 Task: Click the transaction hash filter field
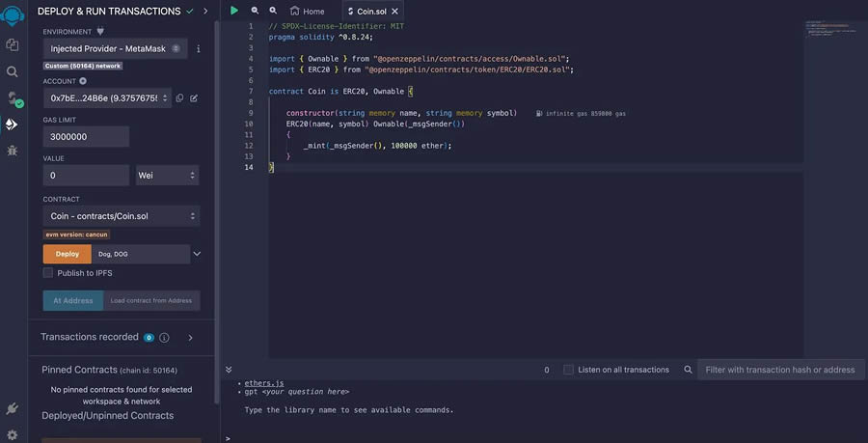click(780, 370)
